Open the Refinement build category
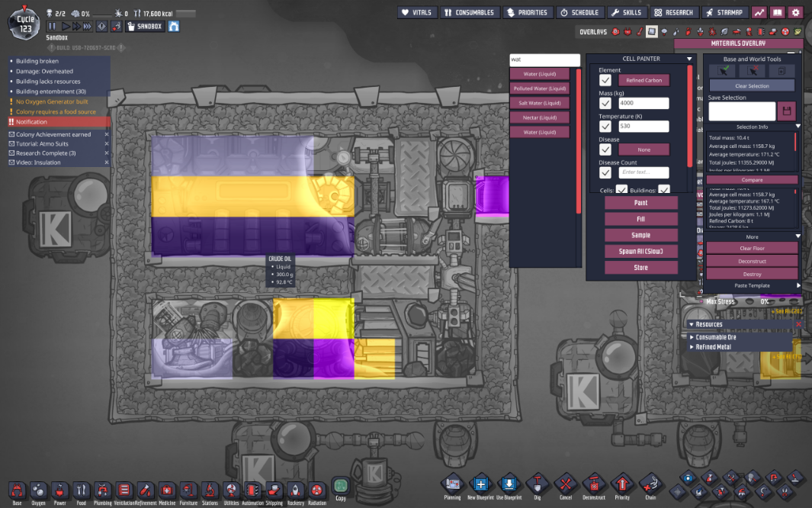Screen dimensions: 812x508 146,491
